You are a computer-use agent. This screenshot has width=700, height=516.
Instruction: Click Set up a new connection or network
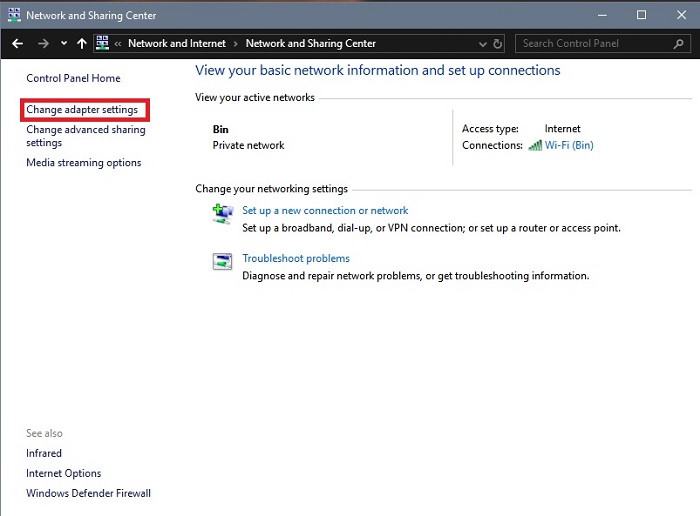[325, 211]
